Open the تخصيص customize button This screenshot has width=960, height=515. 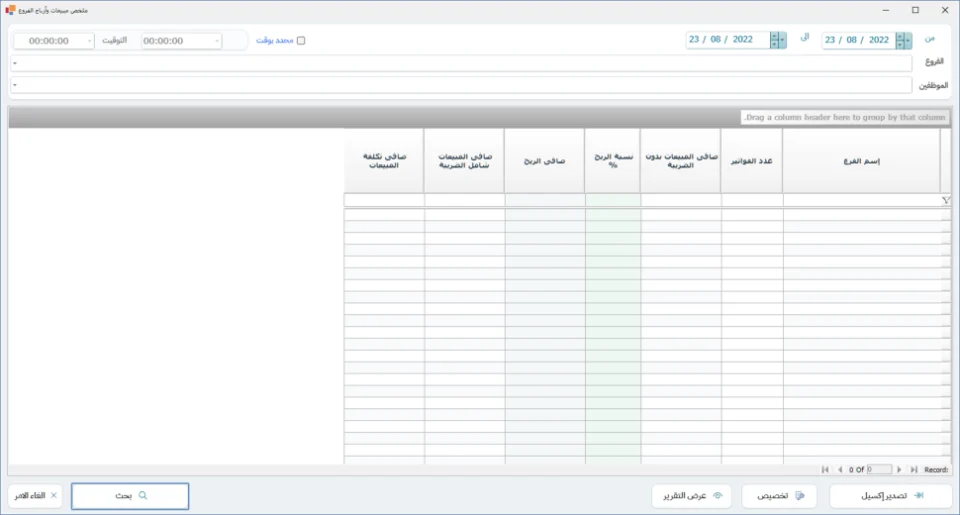tap(779, 496)
